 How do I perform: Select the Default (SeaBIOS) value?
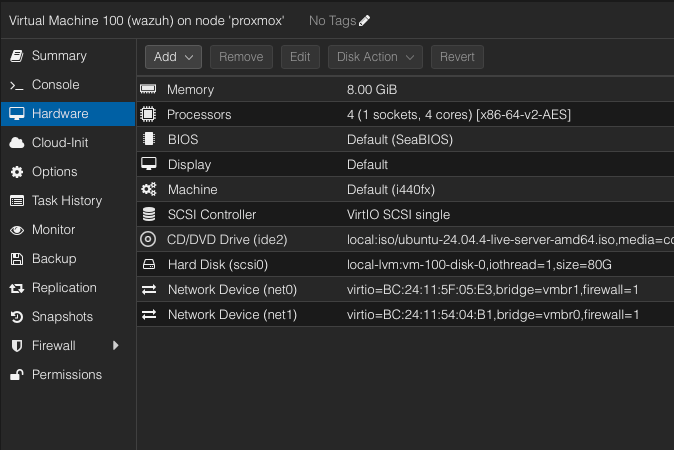(x=400, y=140)
